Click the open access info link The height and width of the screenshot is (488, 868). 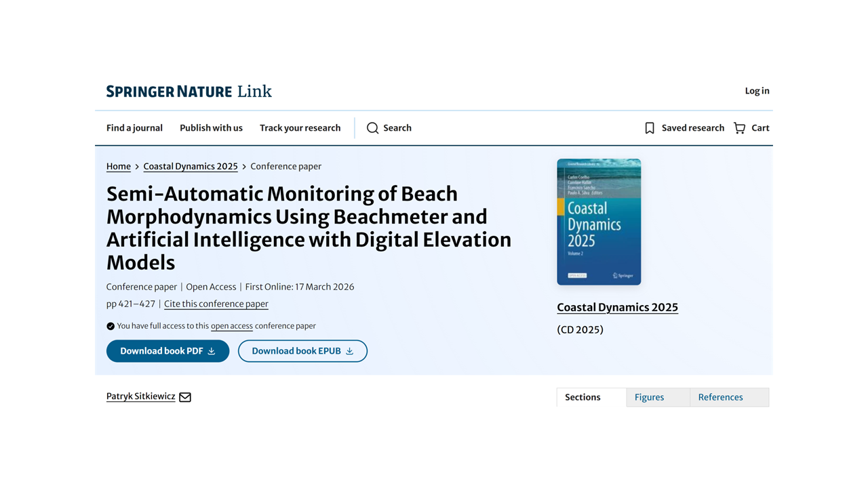pos(231,326)
